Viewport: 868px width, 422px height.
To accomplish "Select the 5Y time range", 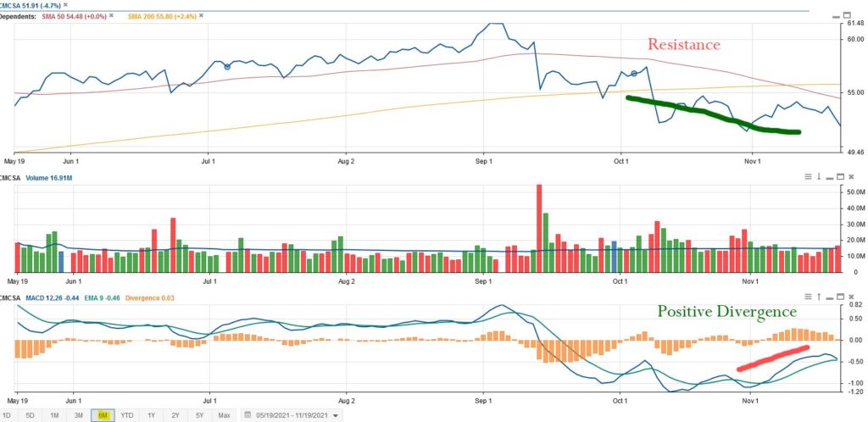I will [199, 415].
